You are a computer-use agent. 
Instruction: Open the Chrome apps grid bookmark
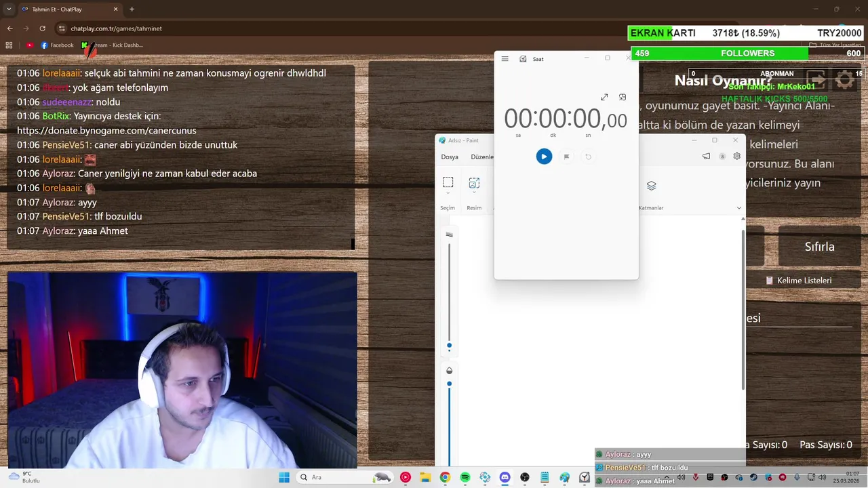click(9, 45)
